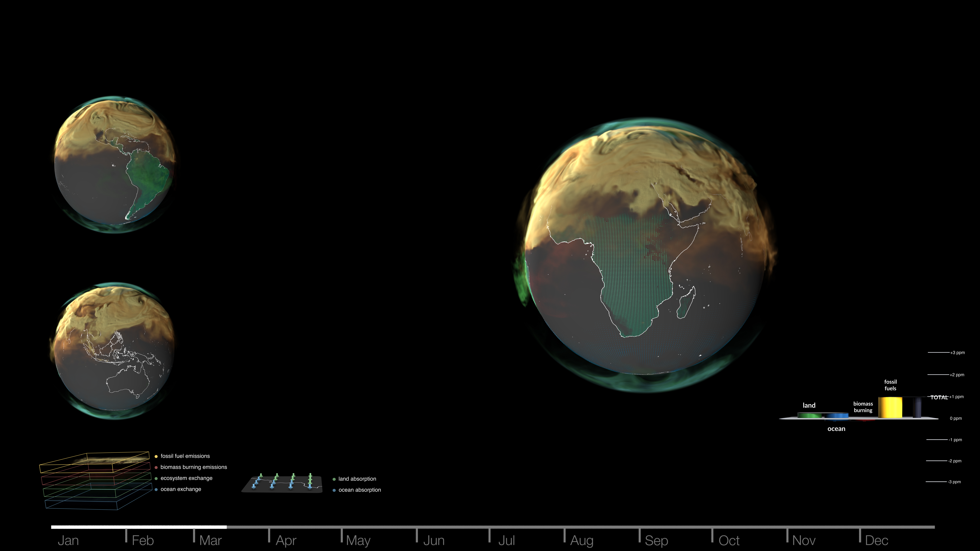Click the green land absorption legend dot
This screenshot has width=980, height=551.
pyautogui.click(x=334, y=479)
